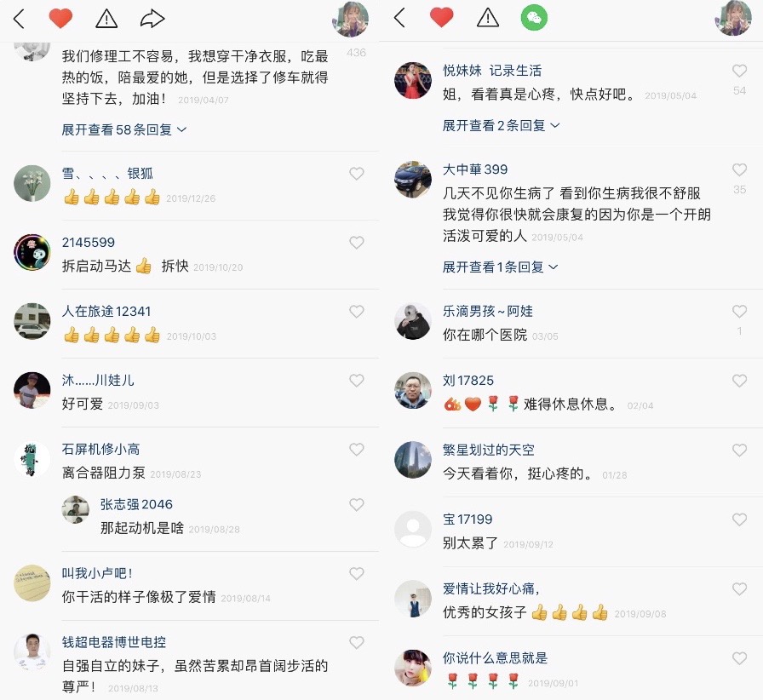Expand 展开查看1条回复
Viewport: 763px width, 700px height.
(x=500, y=267)
